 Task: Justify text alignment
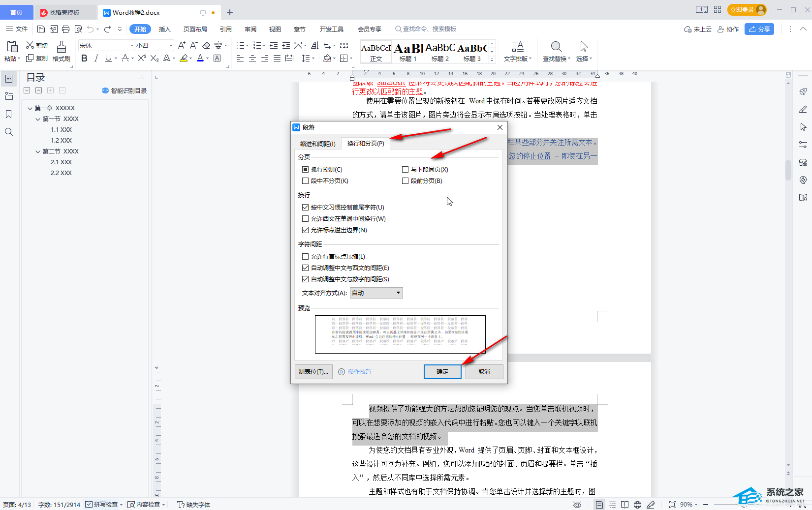coord(277,59)
